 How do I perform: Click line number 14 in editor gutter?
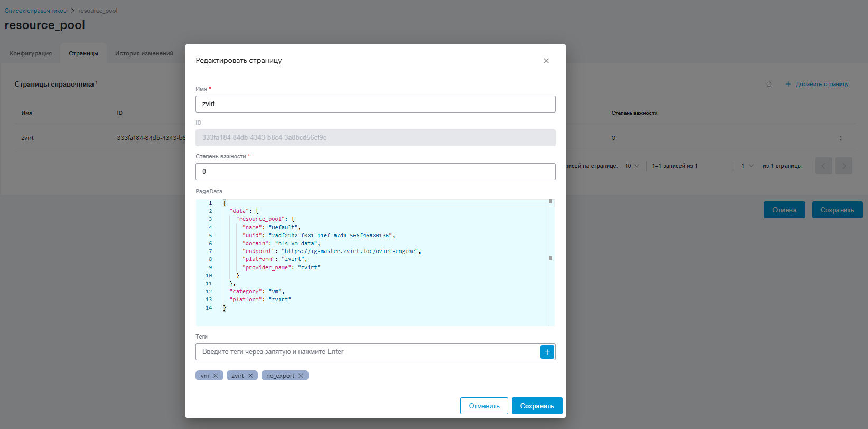pyautogui.click(x=209, y=308)
